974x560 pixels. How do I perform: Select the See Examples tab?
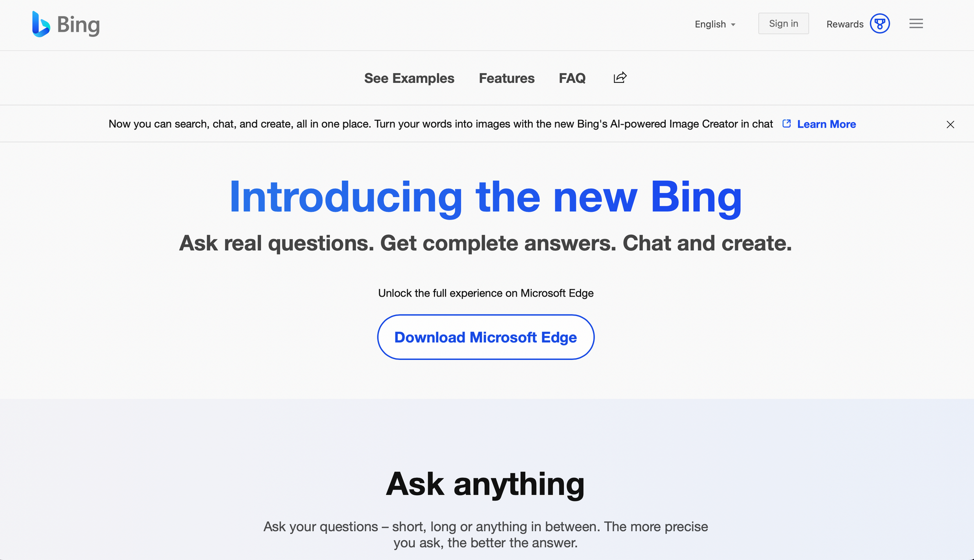point(410,78)
